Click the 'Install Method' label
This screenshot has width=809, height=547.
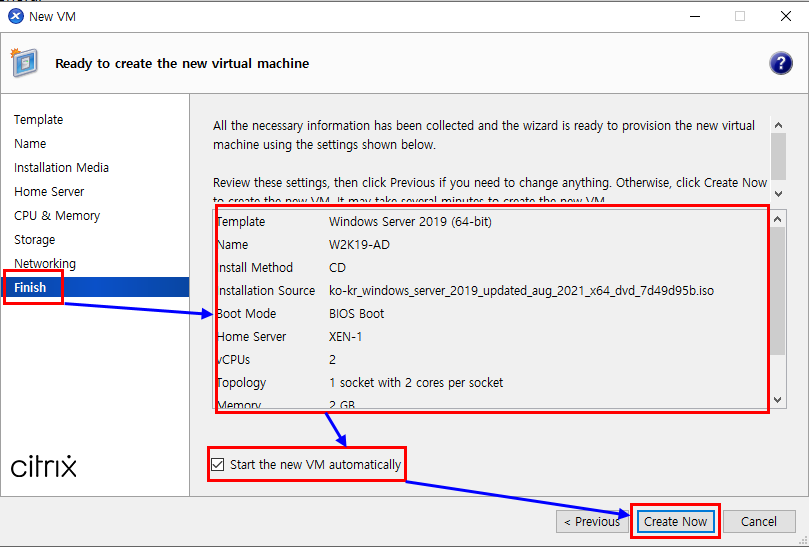pos(255,268)
